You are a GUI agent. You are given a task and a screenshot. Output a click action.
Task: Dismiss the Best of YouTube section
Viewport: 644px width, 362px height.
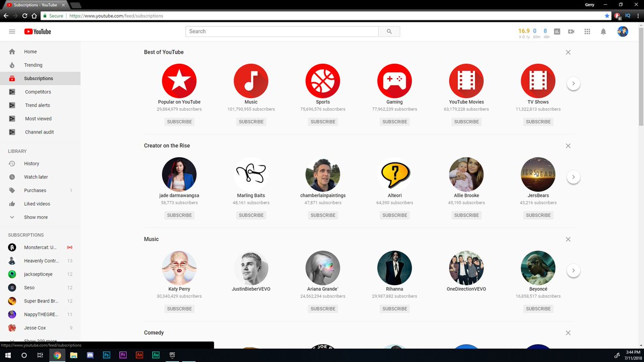coord(568,52)
